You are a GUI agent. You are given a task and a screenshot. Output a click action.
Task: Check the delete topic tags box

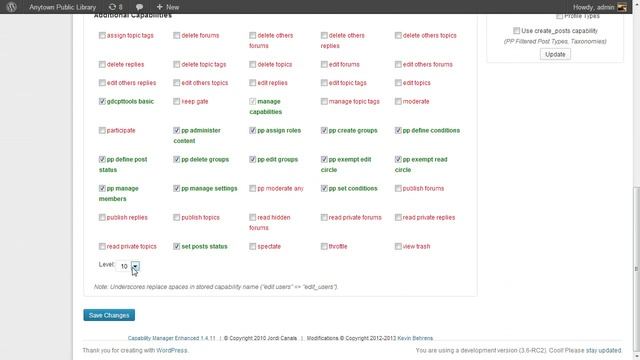tap(176, 64)
